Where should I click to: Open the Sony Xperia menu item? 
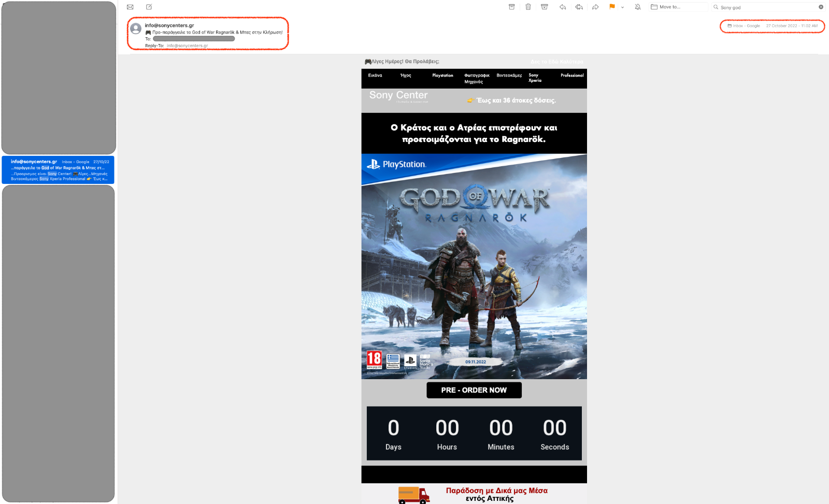[x=535, y=78]
